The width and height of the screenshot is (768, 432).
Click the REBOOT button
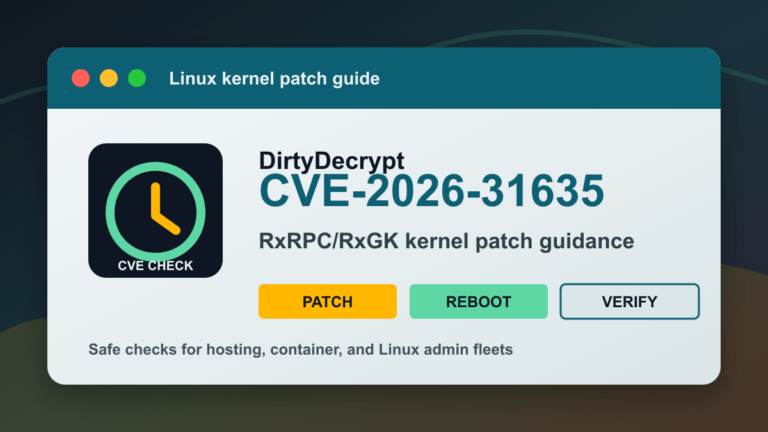478,301
